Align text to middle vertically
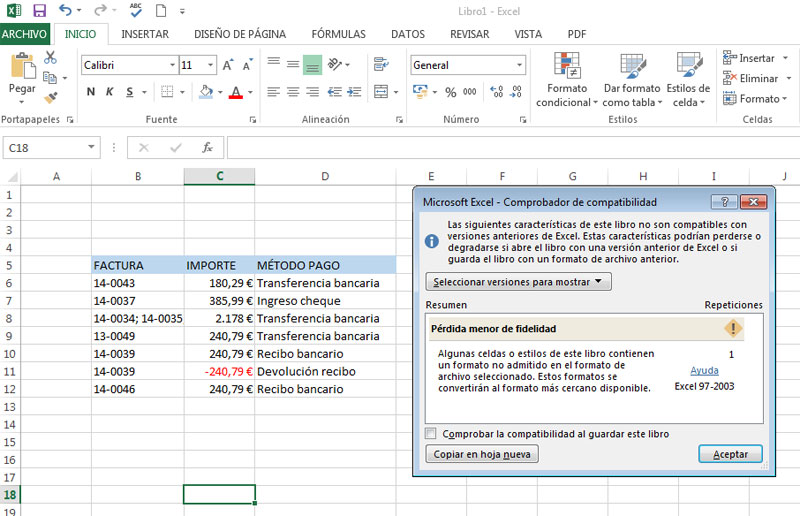The height and width of the screenshot is (516, 800). point(293,64)
